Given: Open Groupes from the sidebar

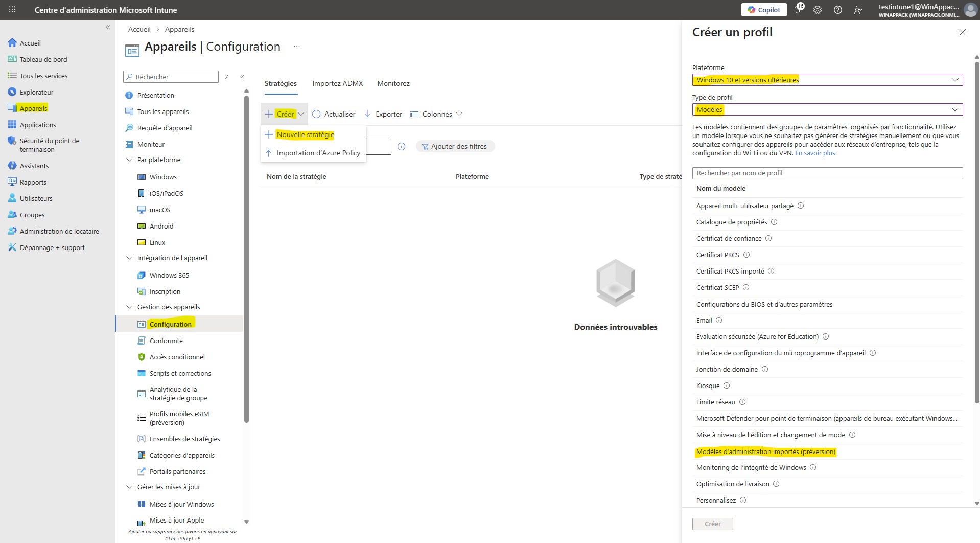Looking at the screenshot, I should tap(32, 214).
